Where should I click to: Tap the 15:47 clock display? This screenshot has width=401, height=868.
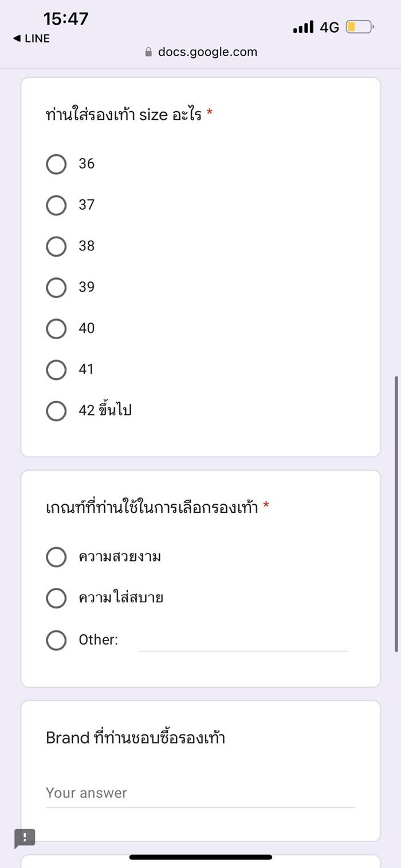[x=65, y=18]
